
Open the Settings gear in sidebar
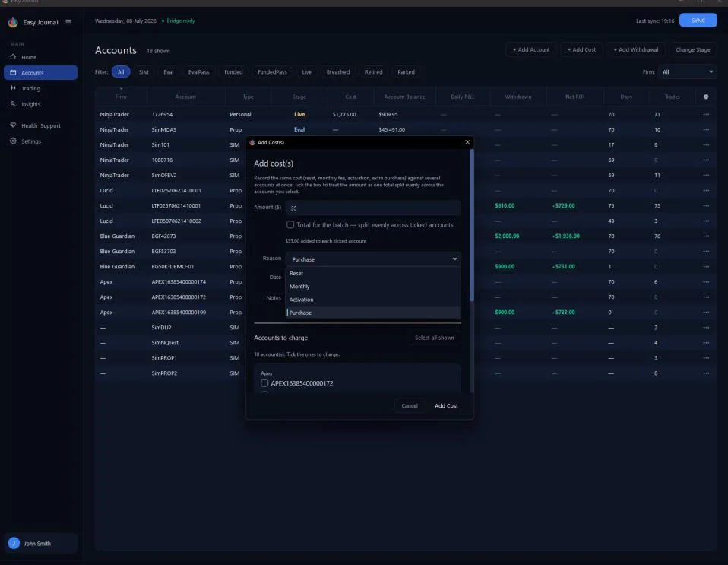13,141
